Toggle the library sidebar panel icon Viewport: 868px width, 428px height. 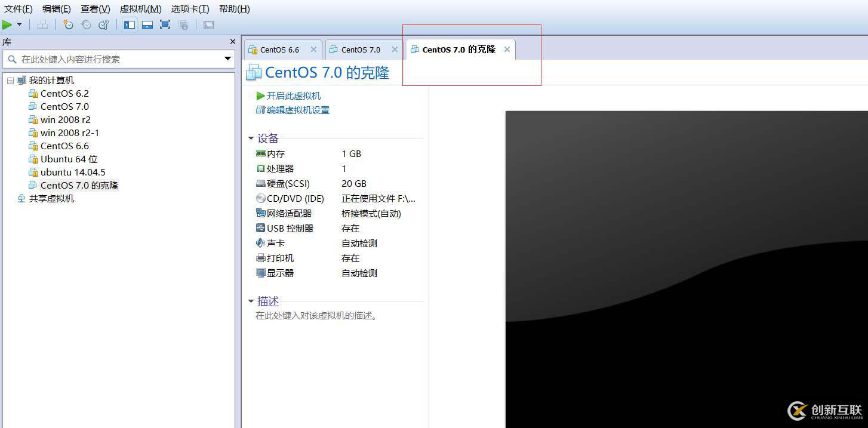point(129,24)
